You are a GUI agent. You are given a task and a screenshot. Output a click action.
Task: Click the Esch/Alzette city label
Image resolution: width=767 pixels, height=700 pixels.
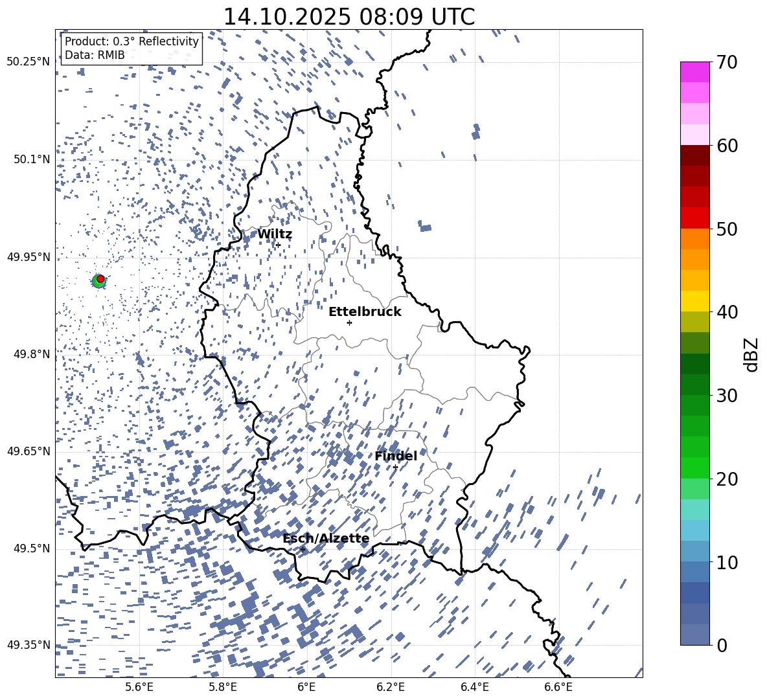pyautogui.click(x=326, y=539)
